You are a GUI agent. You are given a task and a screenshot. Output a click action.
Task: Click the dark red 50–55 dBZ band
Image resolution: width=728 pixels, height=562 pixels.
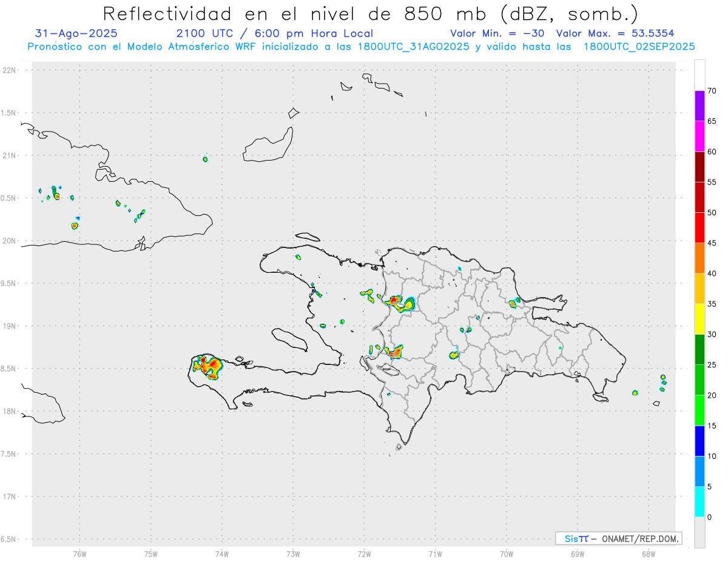coord(699,197)
